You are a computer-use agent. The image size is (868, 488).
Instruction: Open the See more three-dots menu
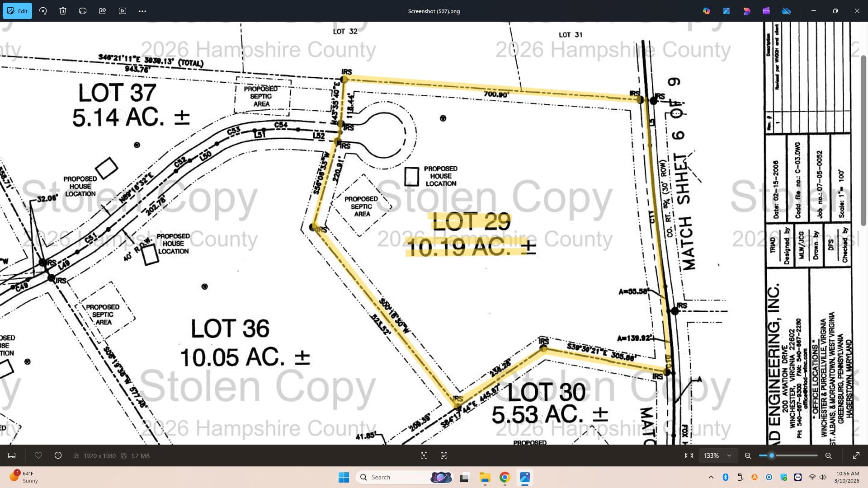142,11
